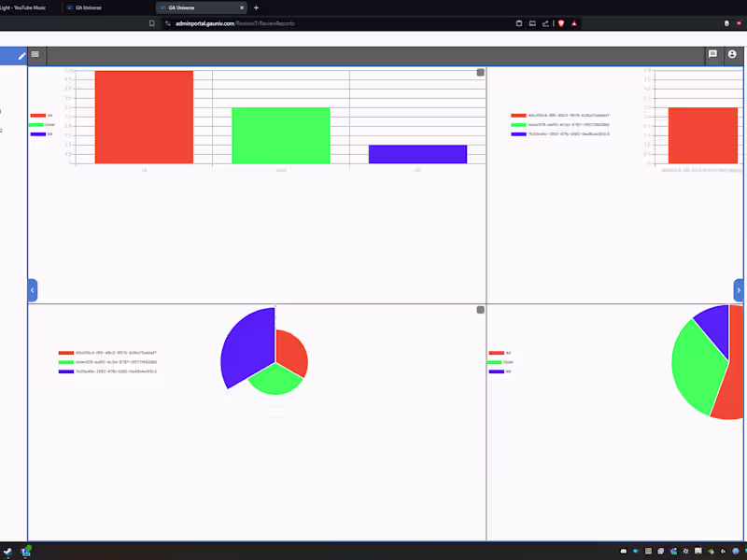Click the bookmark icon beside address bar
Image resolution: width=747 pixels, height=560 pixels.
[x=151, y=23]
